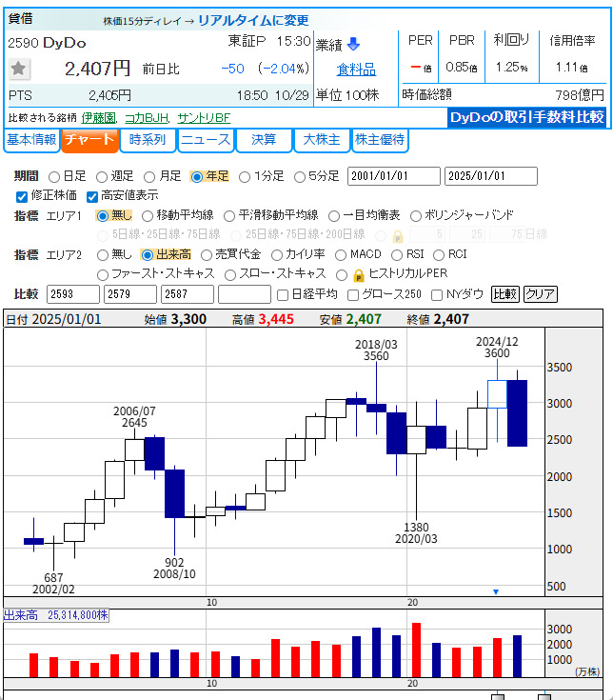Click the blue down-arrow performance icon

tap(353, 44)
